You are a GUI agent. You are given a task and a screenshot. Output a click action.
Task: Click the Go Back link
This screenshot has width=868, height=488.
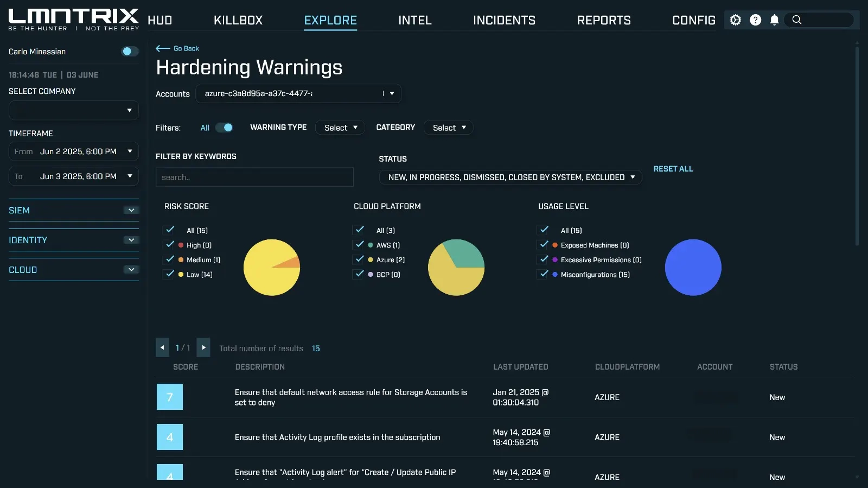tap(186, 48)
